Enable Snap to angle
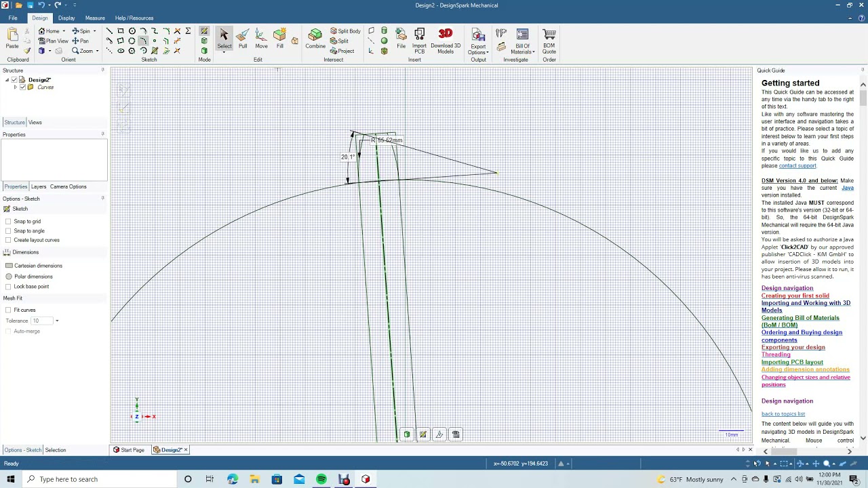Viewport: 868px width, 488px height. (x=8, y=231)
